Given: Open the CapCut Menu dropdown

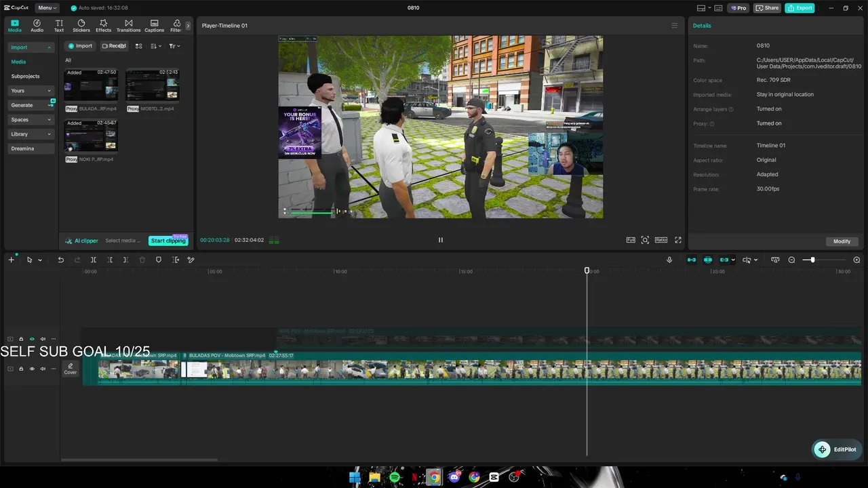Looking at the screenshot, I should (47, 8).
